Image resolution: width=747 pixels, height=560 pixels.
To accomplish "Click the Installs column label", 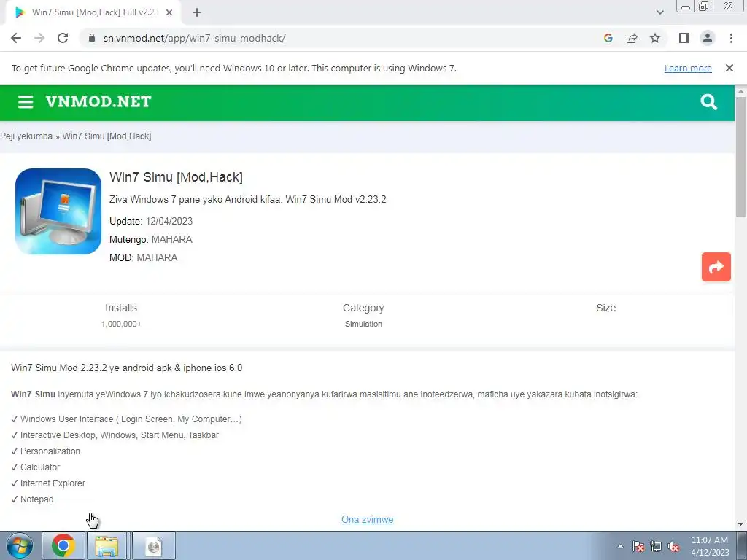I will (121, 308).
